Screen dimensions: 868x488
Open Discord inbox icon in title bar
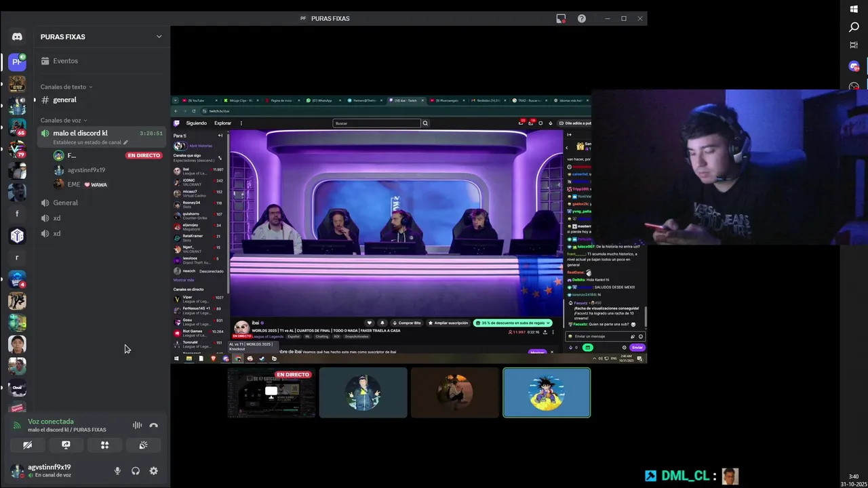(x=561, y=18)
